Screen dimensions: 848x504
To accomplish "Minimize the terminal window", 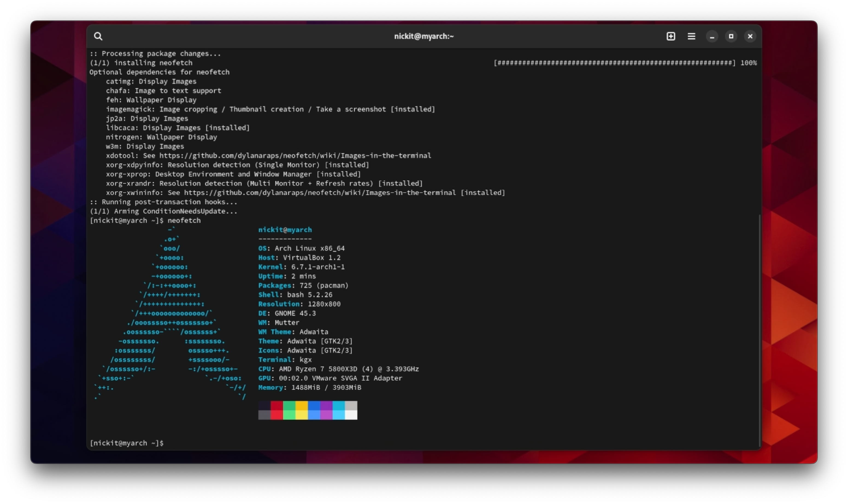I will (x=712, y=36).
